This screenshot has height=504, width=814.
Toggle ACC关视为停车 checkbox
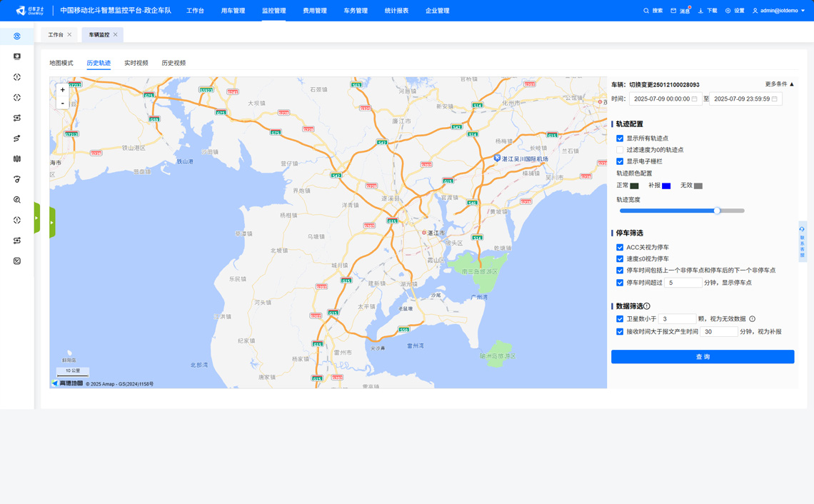[620, 248]
